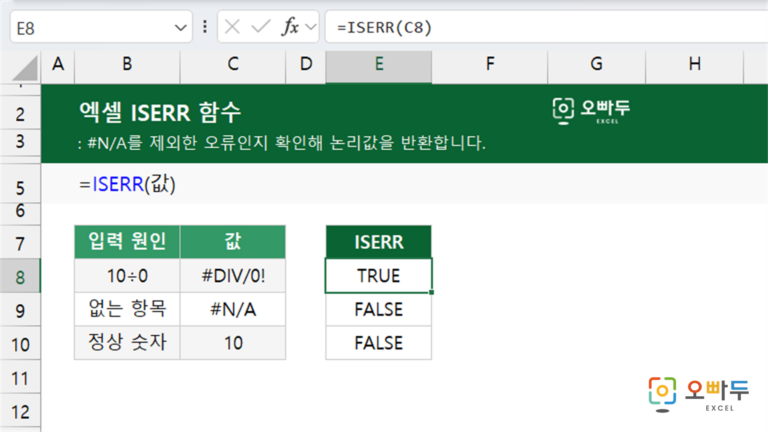Select column G header
The image size is (768, 432).
[596, 64]
